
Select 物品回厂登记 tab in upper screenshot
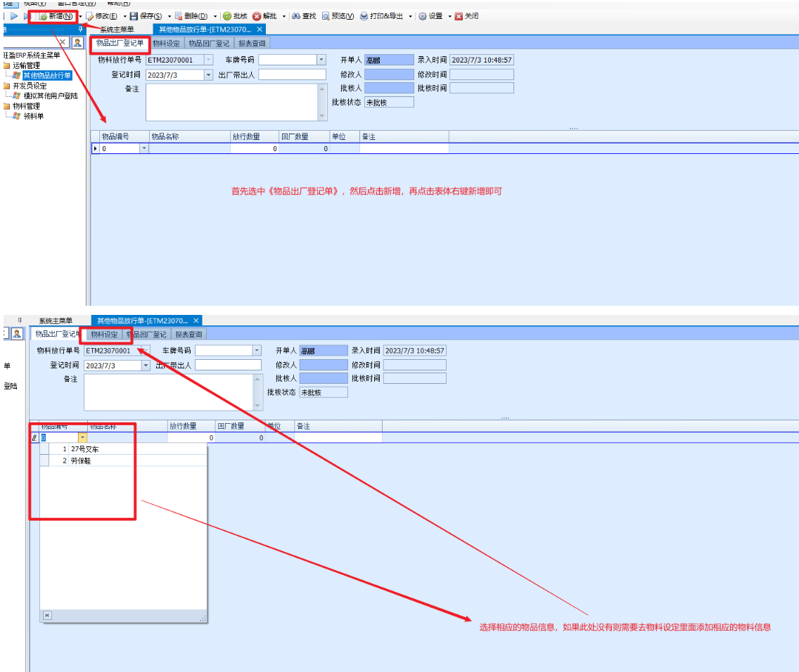pos(209,44)
